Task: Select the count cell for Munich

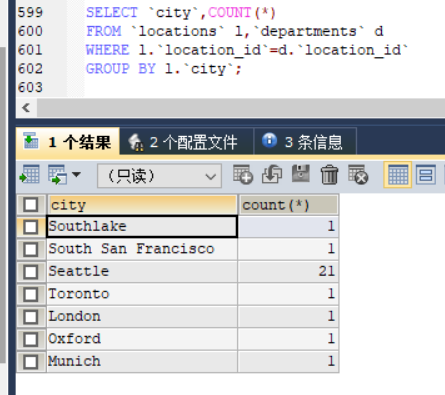Action: 288,361
